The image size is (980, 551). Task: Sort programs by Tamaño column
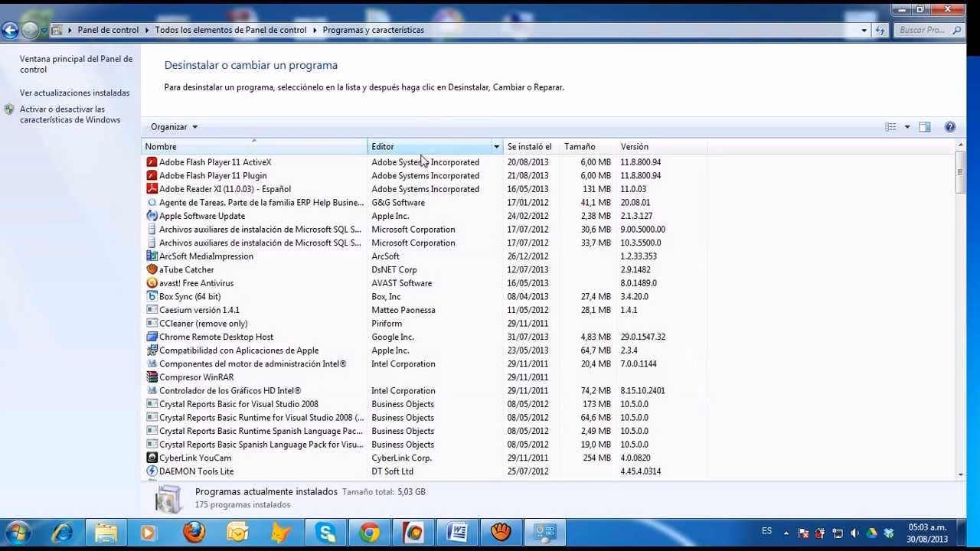(x=588, y=147)
